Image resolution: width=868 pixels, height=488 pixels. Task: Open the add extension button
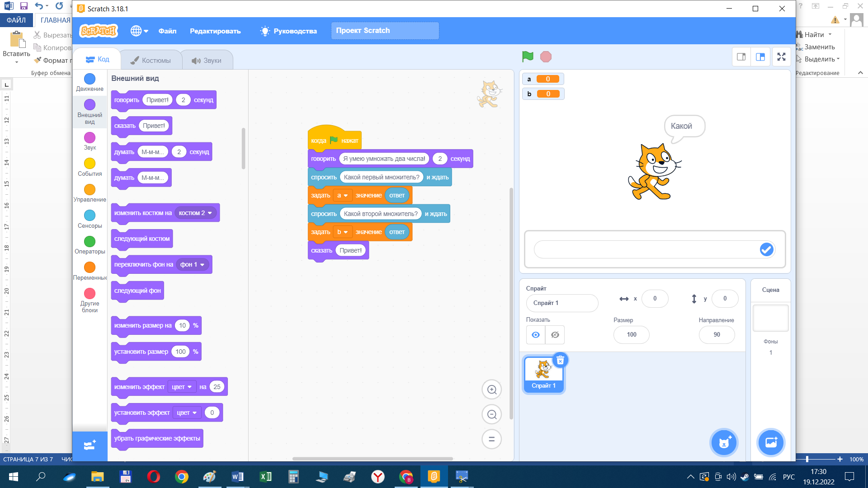[x=90, y=446]
